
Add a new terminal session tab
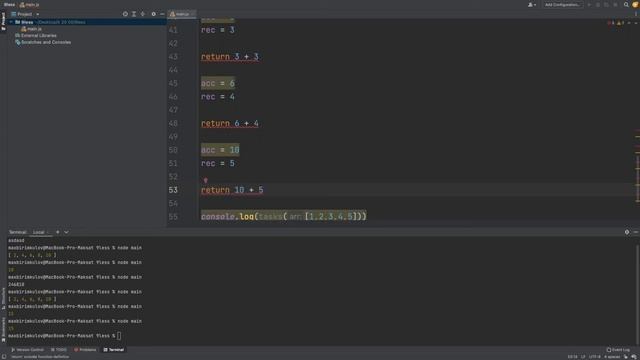pos(58,232)
